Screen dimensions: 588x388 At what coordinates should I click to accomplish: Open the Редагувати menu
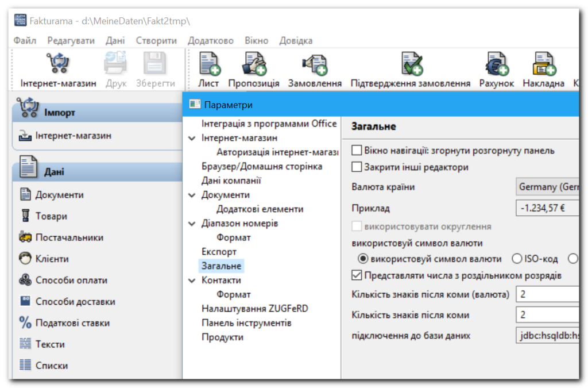tap(71, 41)
